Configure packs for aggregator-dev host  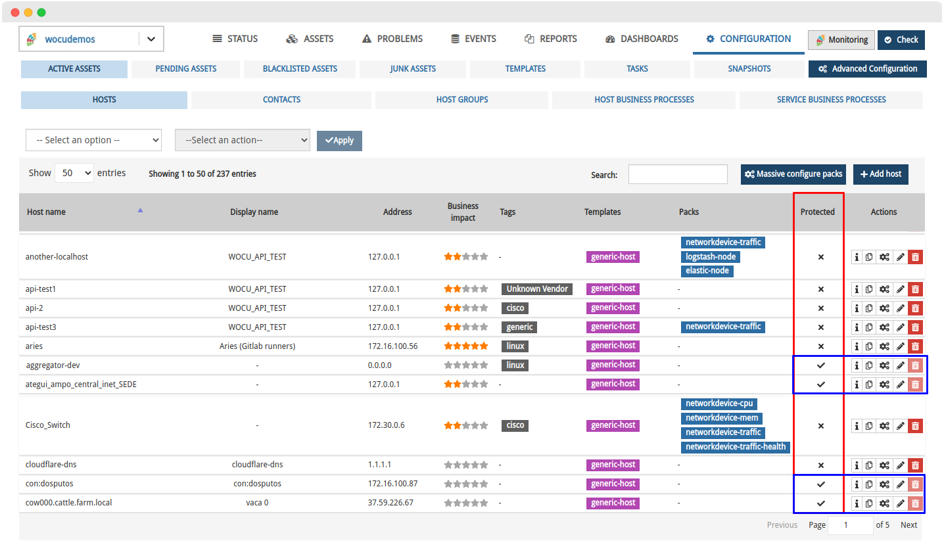(885, 365)
